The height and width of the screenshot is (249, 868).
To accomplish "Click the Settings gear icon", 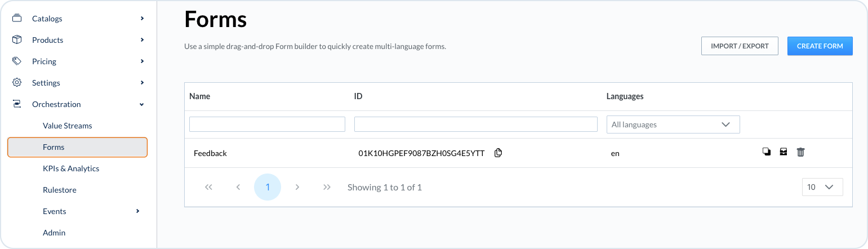I will click(17, 83).
